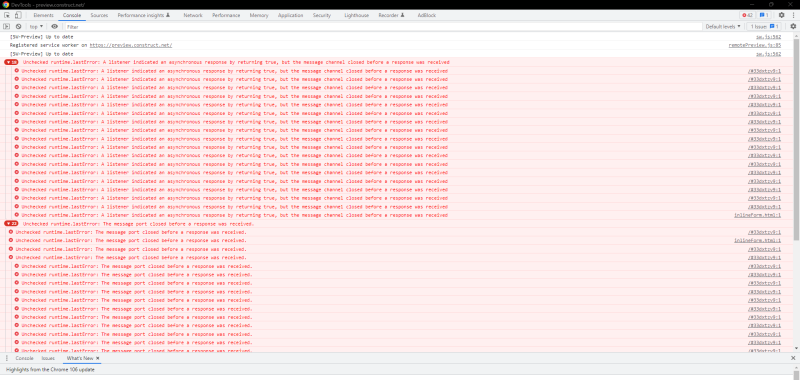The width and height of the screenshot is (800, 380).
Task: Switch to drawer Console tab
Action: (24, 359)
